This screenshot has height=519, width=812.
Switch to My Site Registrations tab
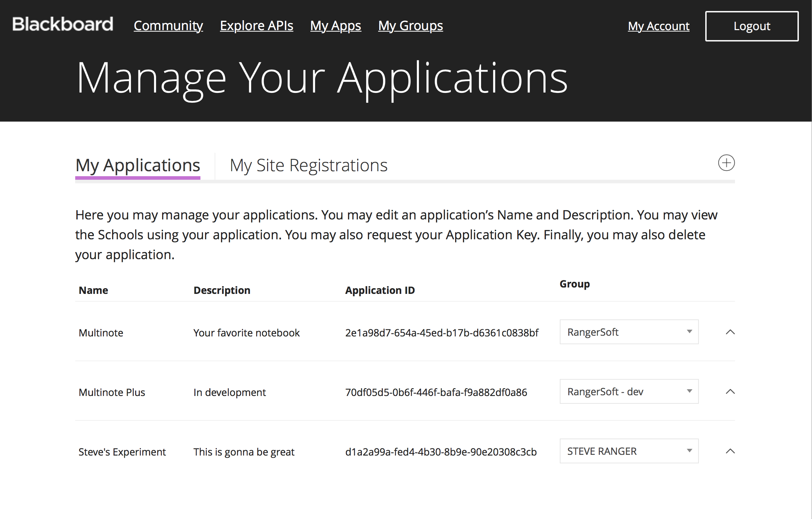[309, 166]
